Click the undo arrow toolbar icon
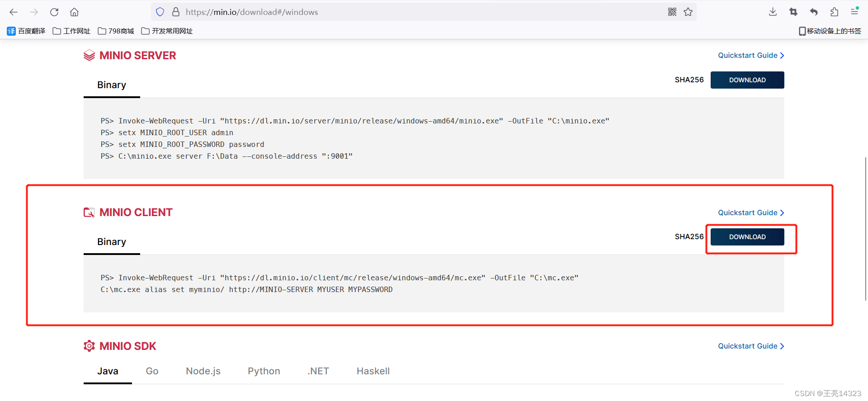Screen dimensions: 868x401 [x=814, y=12]
